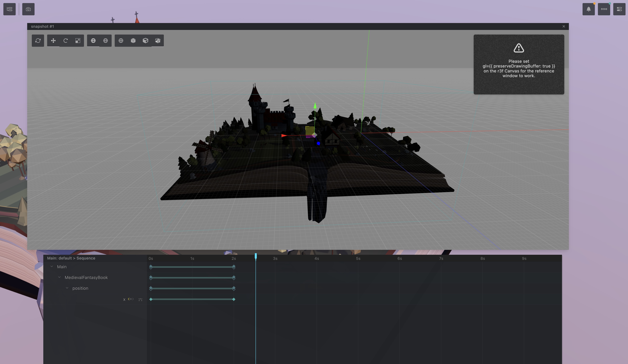Click the snapshot #1 title bar text

pos(42,26)
